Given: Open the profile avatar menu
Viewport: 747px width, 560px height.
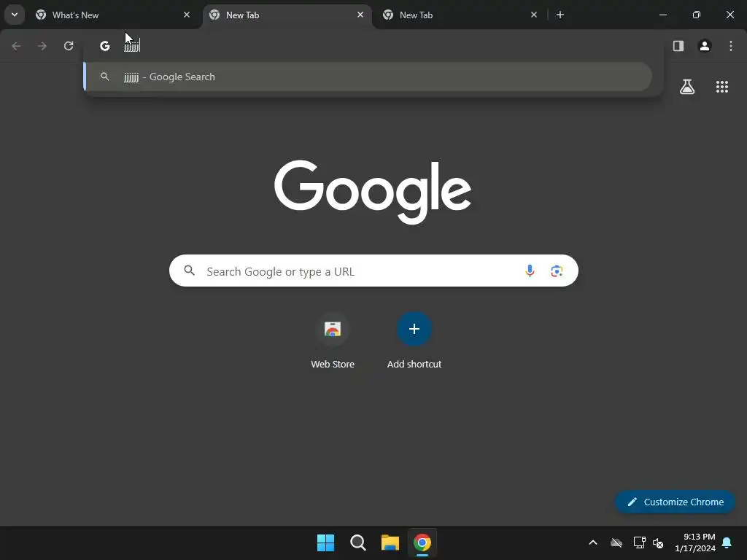Looking at the screenshot, I should 705,46.
